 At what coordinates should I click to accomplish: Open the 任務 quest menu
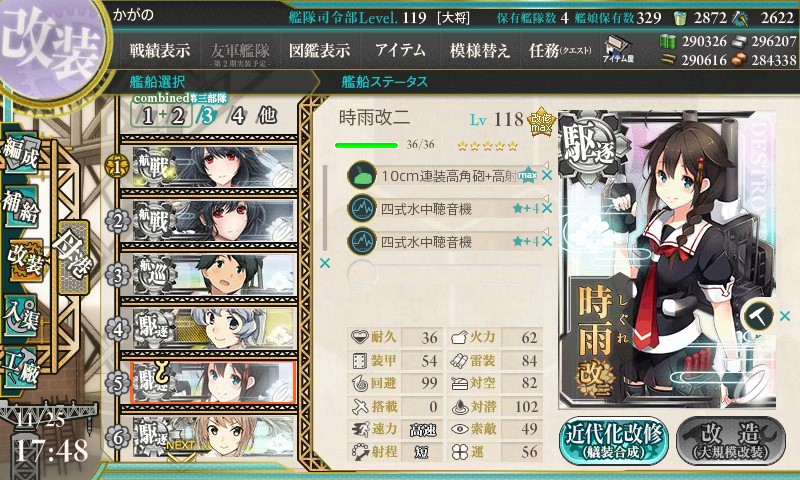coord(560,50)
